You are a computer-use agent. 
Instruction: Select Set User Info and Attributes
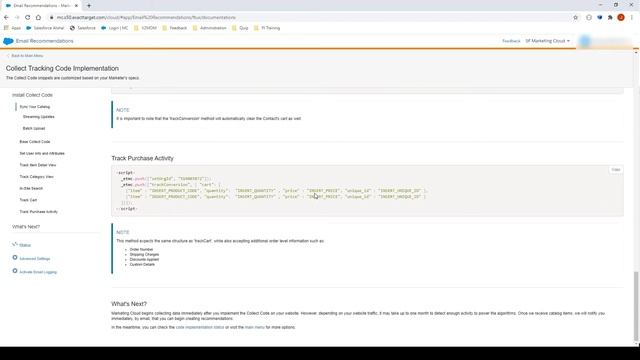42,153
